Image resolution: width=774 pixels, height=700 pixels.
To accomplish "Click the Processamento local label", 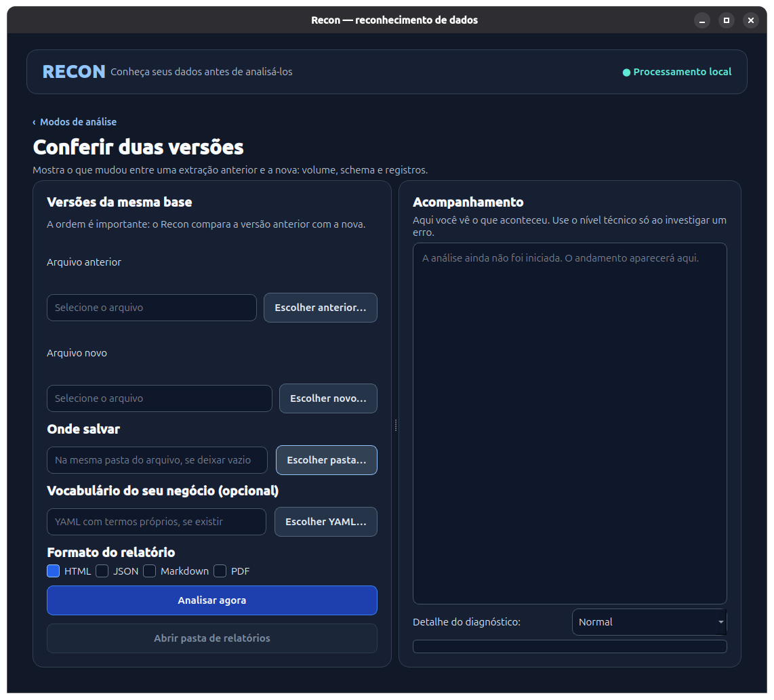I will coord(683,72).
